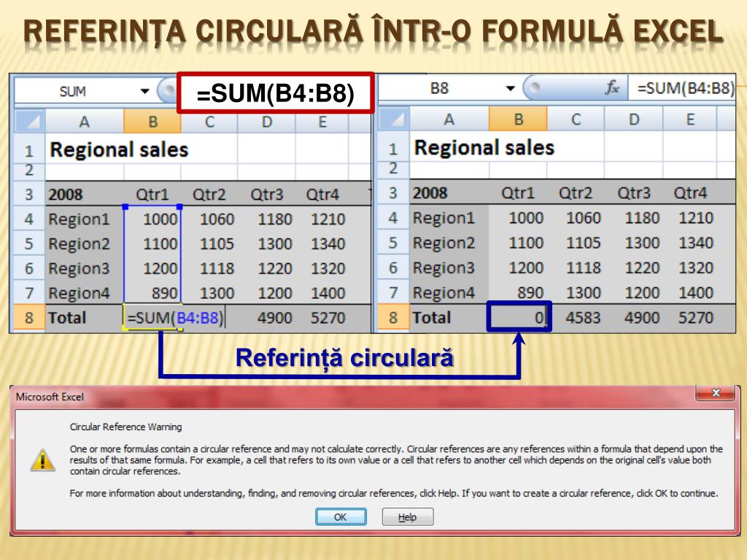
Task: Open the Name Box dropdown showing B8
Action: tap(510, 88)
